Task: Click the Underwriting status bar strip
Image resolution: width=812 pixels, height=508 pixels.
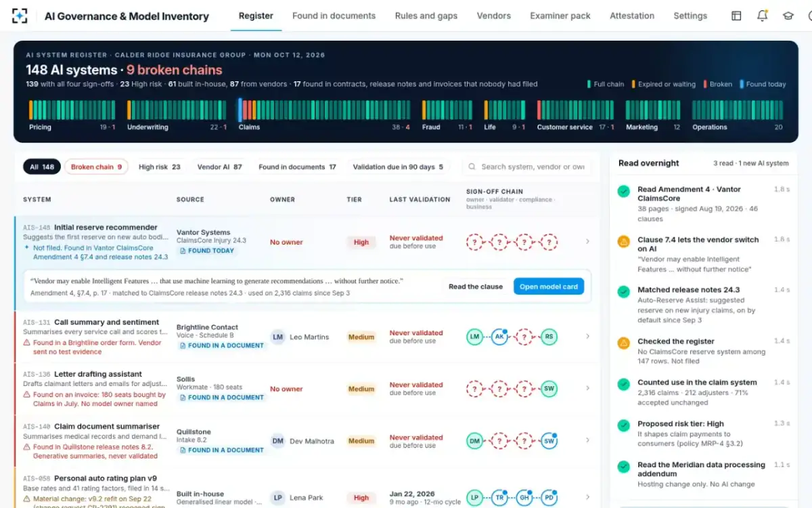Action: click(177, 110)
